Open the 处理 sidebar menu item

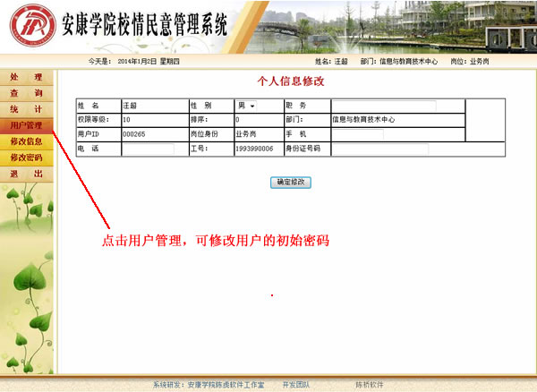tap(26, 77)
